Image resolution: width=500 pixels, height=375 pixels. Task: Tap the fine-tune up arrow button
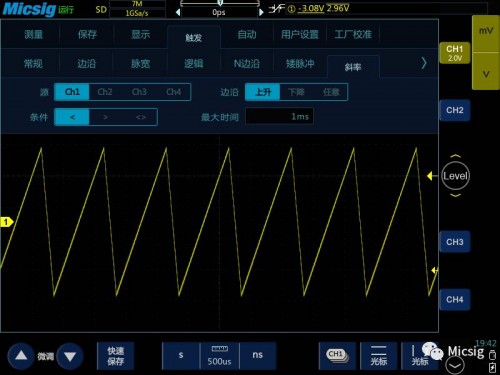pos(21,356)
